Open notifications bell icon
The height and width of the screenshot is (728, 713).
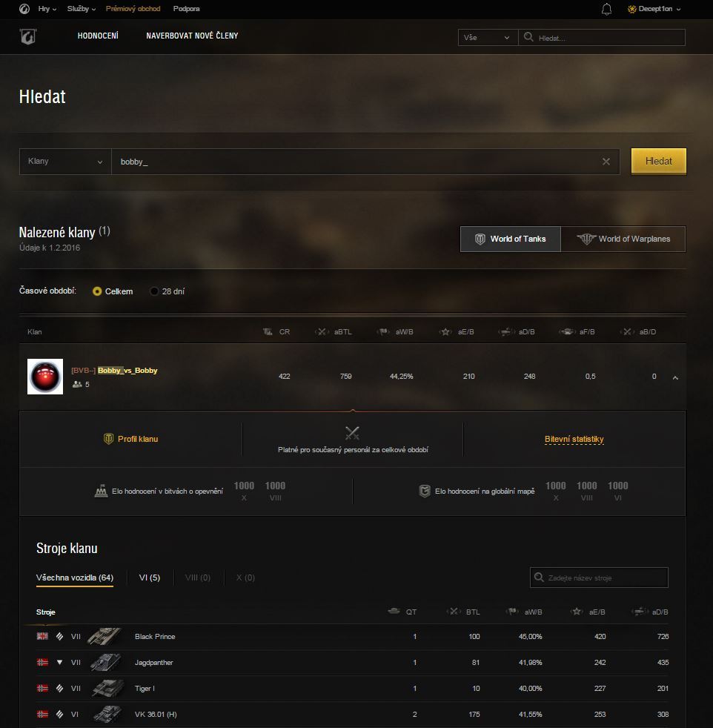tap(606, 9)
